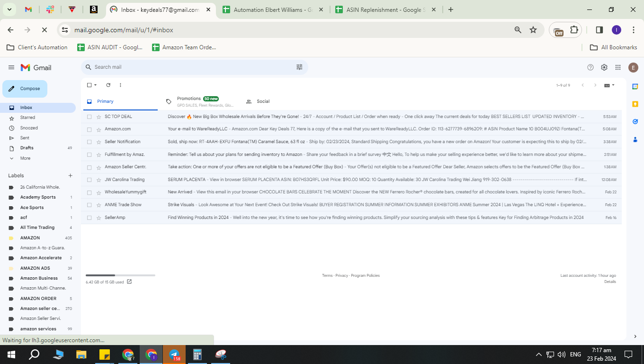
Task: Open Gmail settings gear
Action: 604,67
